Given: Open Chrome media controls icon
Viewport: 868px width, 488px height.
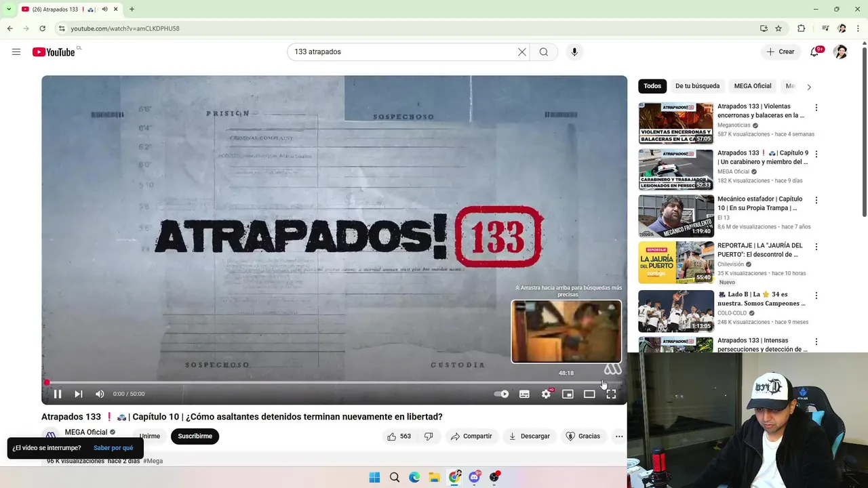Looking at the screenshot, I should pos(825,28).
